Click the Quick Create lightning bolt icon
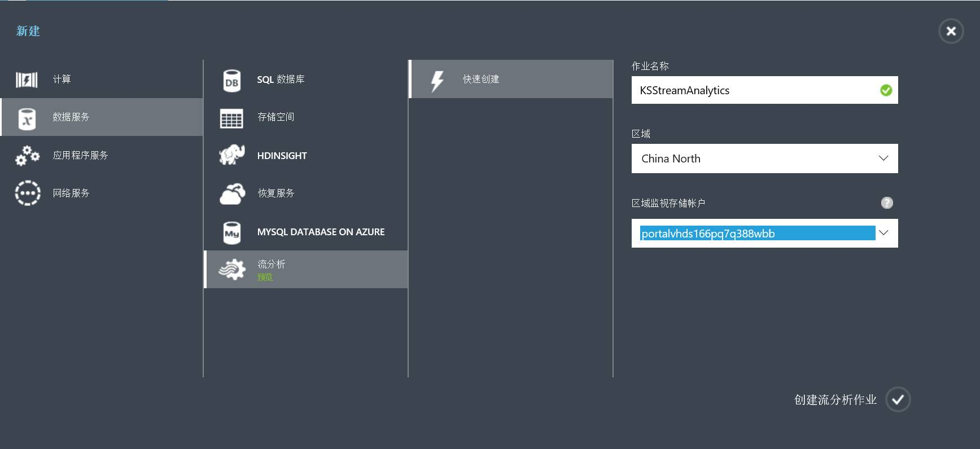 click(438, 81)
